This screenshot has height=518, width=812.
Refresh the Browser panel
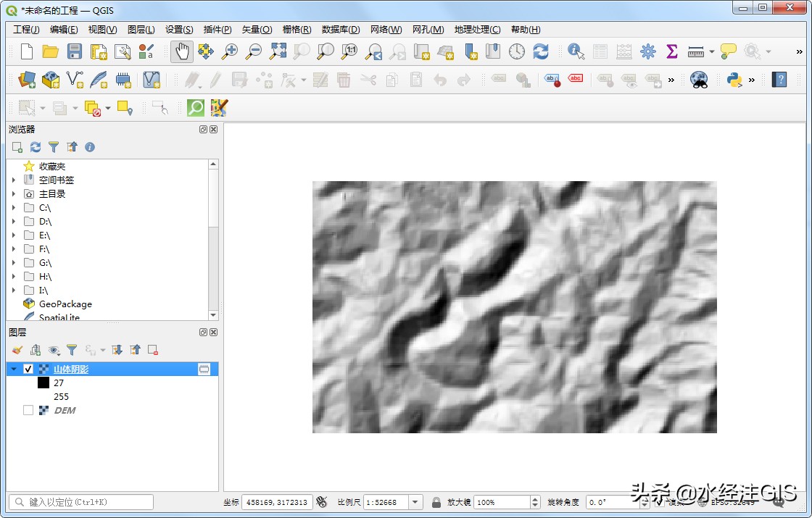36,147
